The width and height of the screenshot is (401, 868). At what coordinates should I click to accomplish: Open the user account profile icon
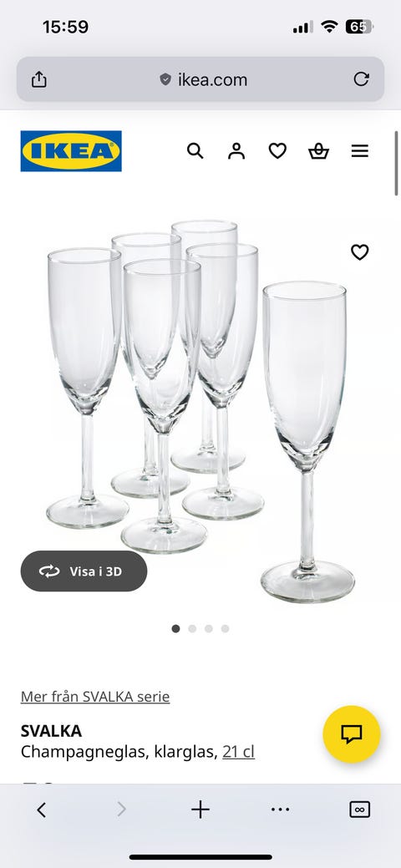point(236,150)
